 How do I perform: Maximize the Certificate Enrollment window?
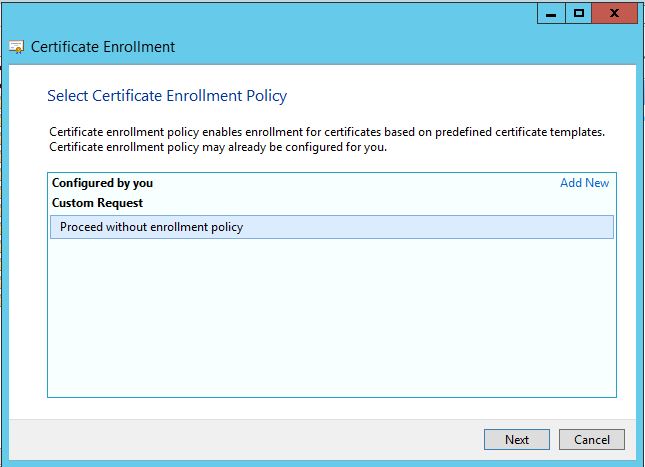click(577, 12)
